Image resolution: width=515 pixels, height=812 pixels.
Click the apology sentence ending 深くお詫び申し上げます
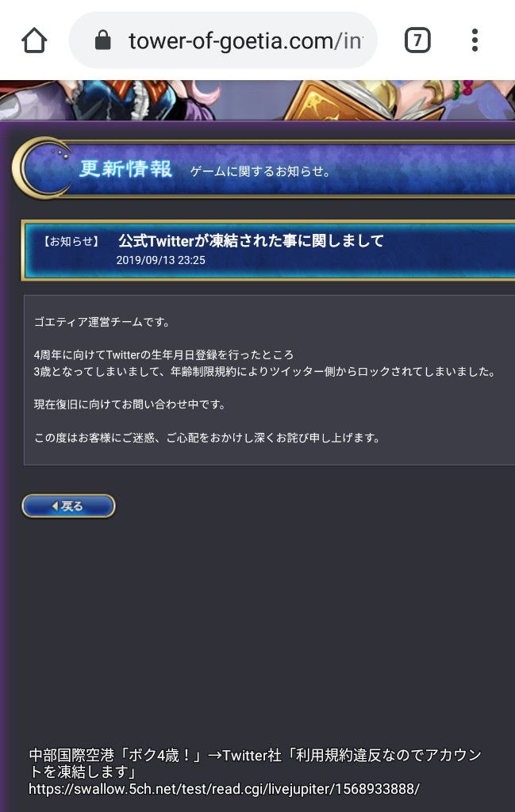click(207, 438)
